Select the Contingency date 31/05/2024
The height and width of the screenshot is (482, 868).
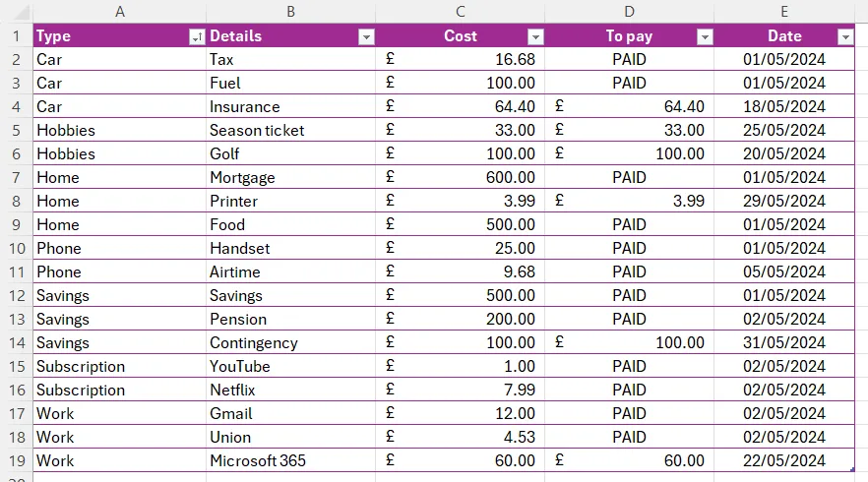pyautogui.click(x=784, y=342)
